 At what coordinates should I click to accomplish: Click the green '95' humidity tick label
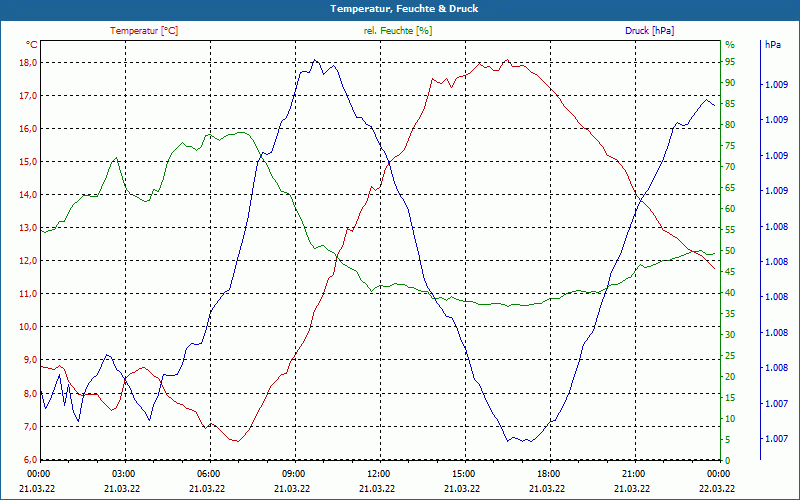[x=730, y=62]
